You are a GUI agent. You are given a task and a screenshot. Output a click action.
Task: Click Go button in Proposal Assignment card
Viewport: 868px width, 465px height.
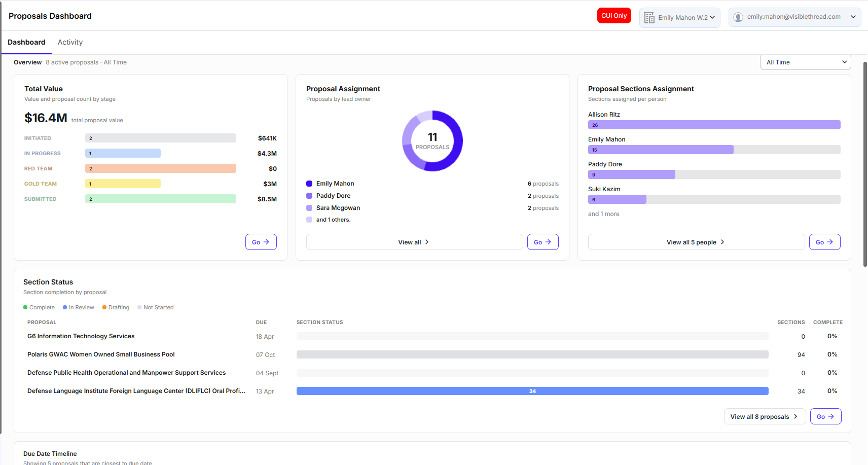pos(543,242)
